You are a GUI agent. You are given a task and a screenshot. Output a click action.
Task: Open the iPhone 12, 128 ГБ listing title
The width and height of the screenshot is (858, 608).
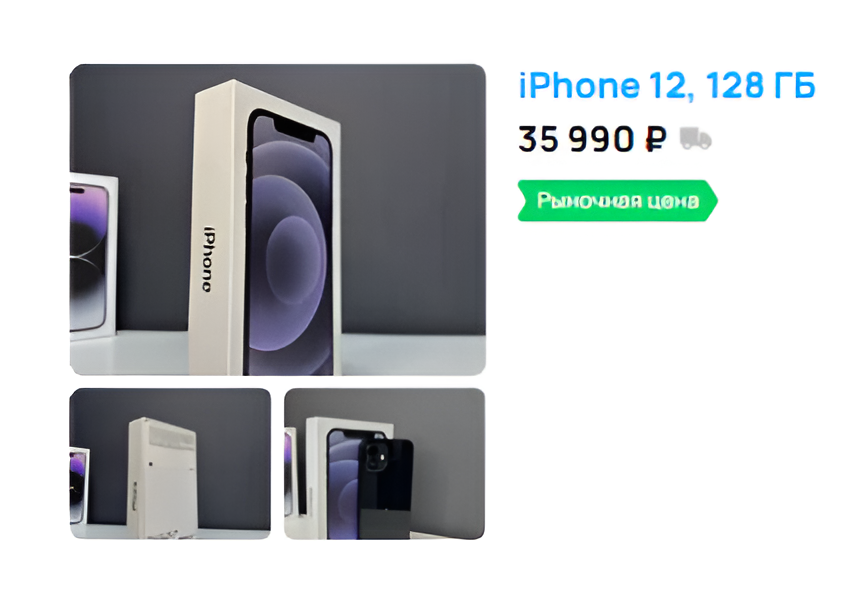pyautogui.click(x=666, y=86)
